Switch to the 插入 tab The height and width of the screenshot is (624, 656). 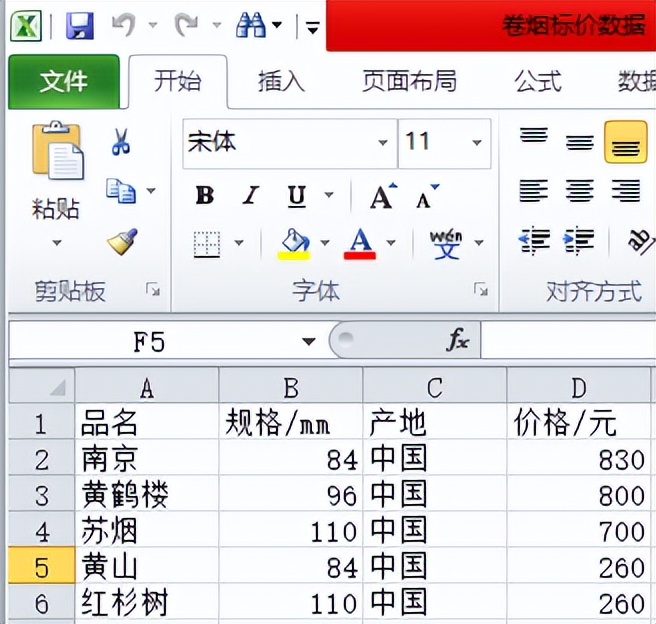coord(281,82)
